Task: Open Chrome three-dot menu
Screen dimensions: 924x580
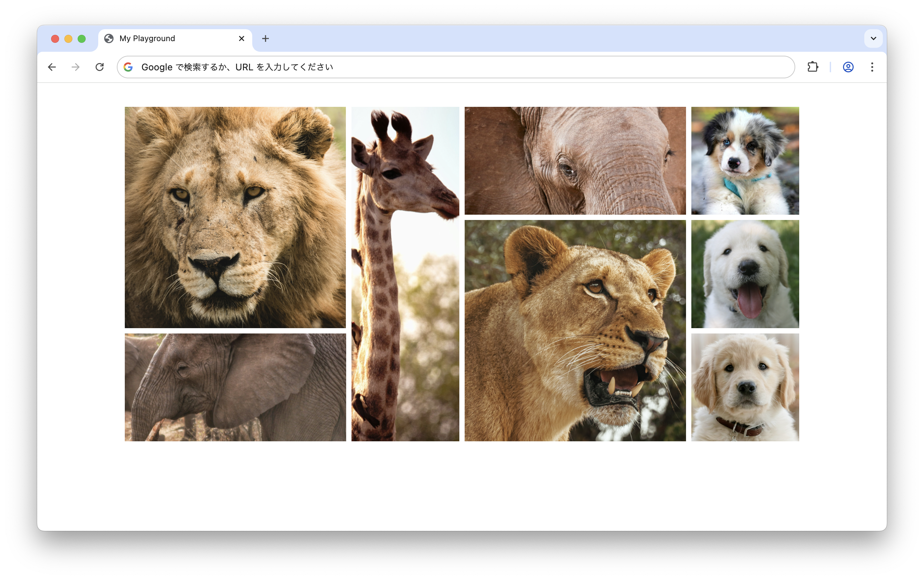Action: pyautogui.click(x=872, y=67)
